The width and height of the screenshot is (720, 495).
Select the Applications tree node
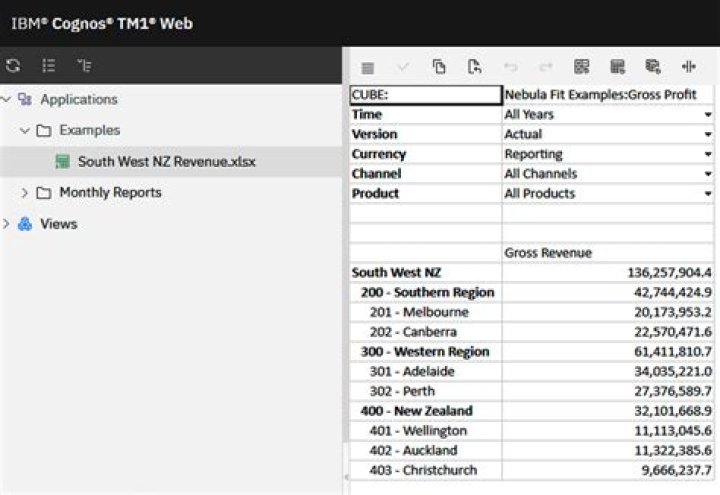78,99
